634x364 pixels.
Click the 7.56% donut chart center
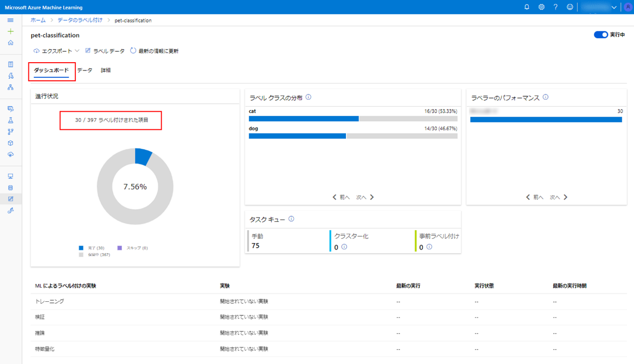[135, 187]
